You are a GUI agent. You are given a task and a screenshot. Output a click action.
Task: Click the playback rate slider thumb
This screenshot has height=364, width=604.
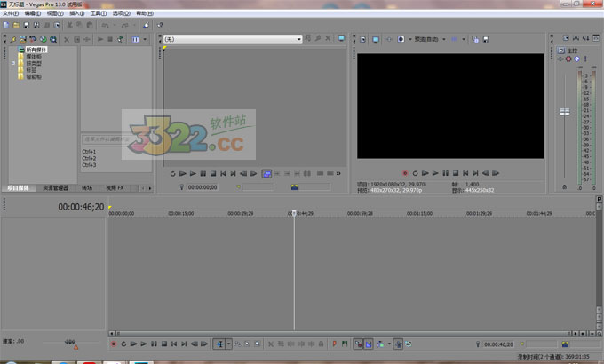tap(69, 342)
